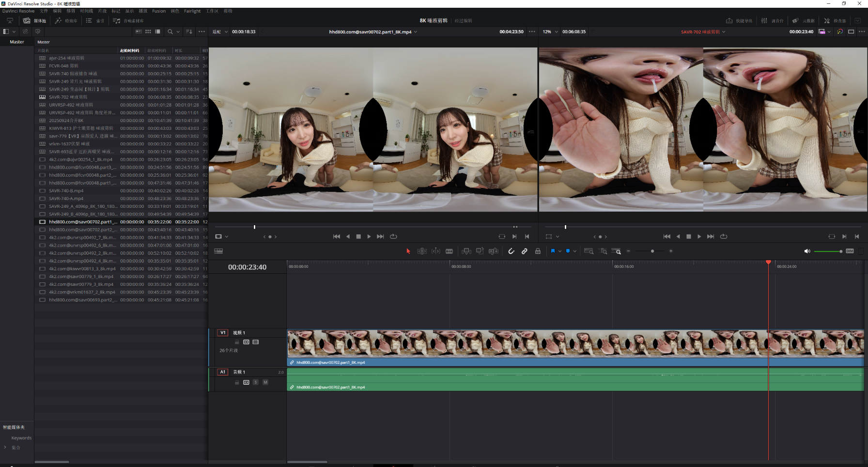The height and width of the screenshot is (467, 868).
Task: Mute audio track A1
Action: click(265, 382)
